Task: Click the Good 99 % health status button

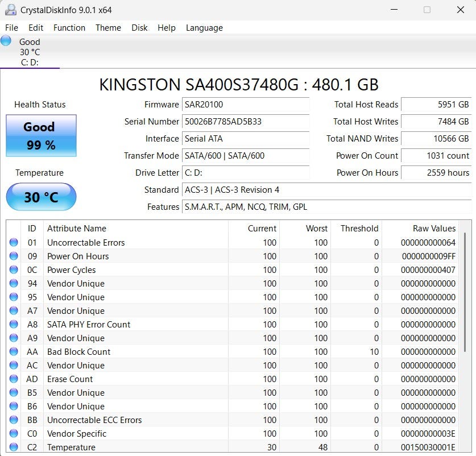Action: click(x=42, y=136)
